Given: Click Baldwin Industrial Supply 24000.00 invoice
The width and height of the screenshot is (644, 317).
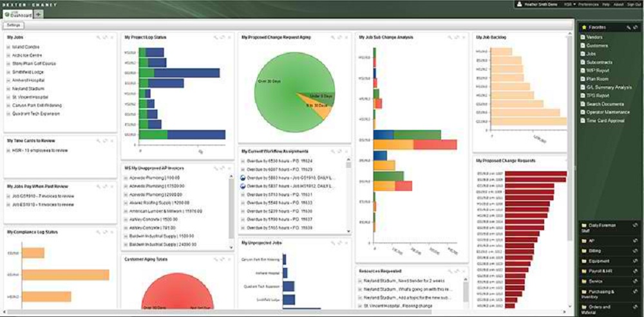Looking at the screenshot, I should click(163, 244).
